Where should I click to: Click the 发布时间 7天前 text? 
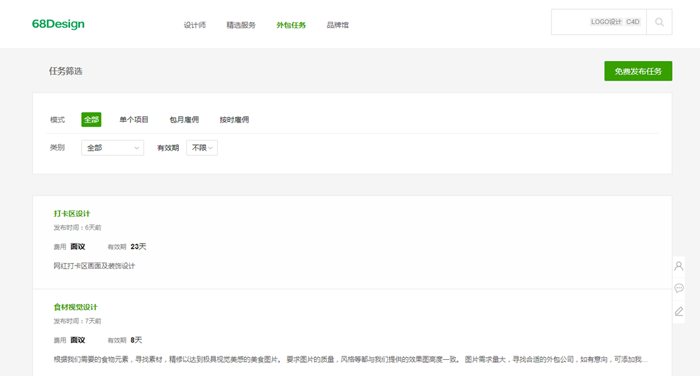77,321
